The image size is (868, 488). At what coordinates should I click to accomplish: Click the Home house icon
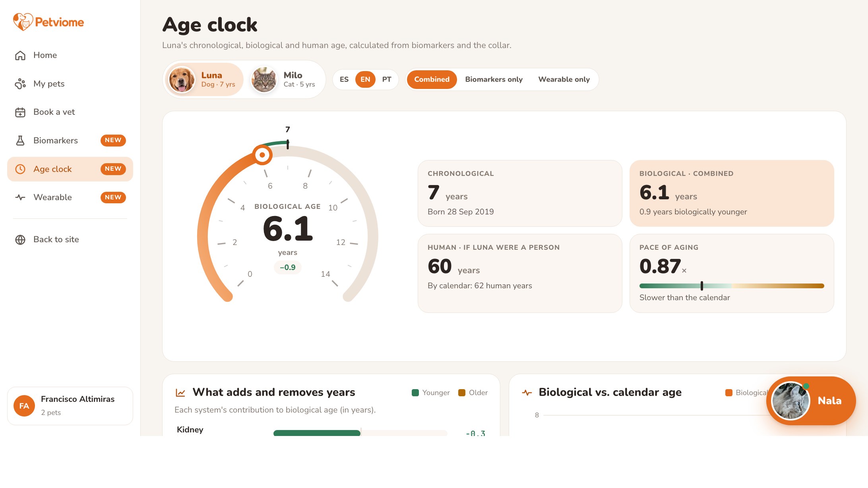tap(20, 55)
